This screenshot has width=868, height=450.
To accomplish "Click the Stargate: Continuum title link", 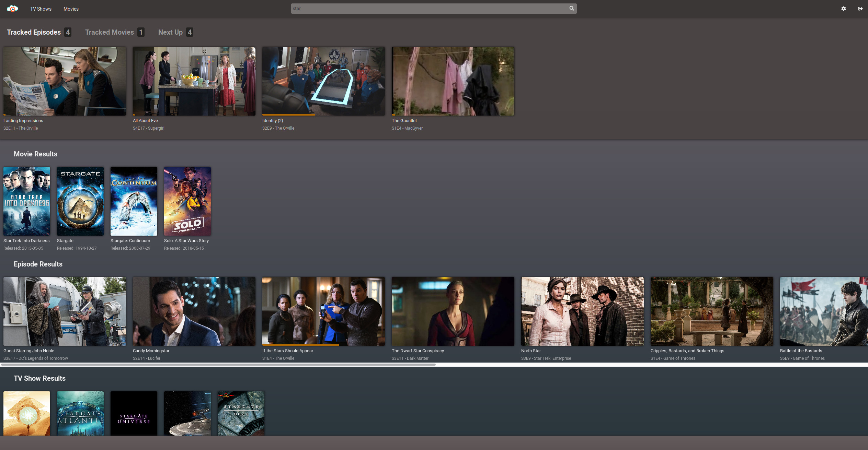I will (x=130, y=241).
